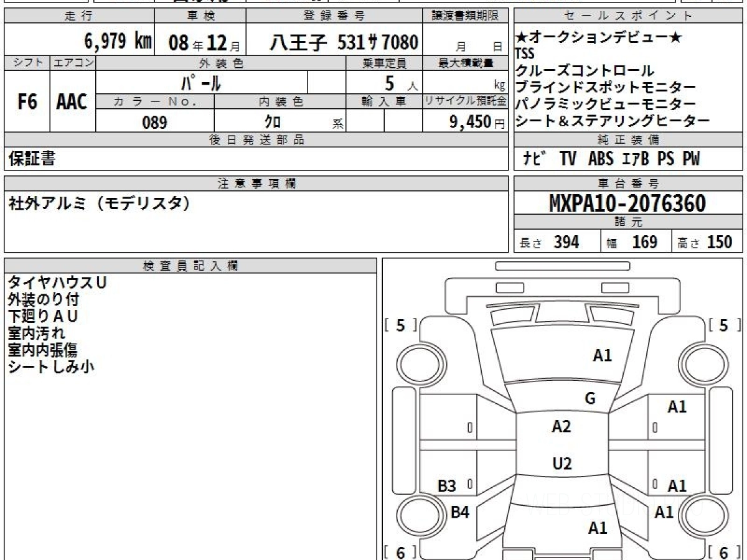The image size is (747, 560).
Task: Select the B4 damage mark
Action: pos(459,512)
